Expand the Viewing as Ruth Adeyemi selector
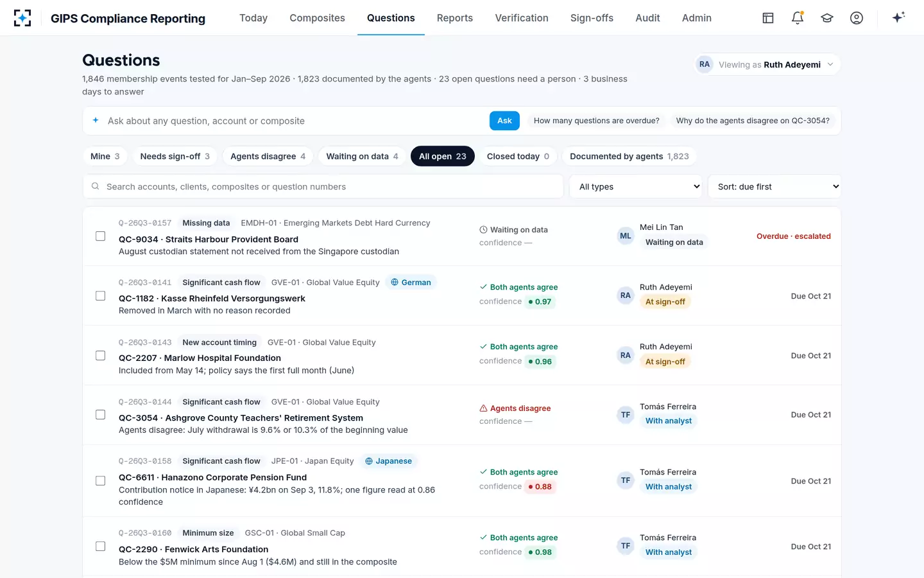Image resolution: width=924 pixels, height=578 pixels. pyautogui.click(x=767, y=64)
